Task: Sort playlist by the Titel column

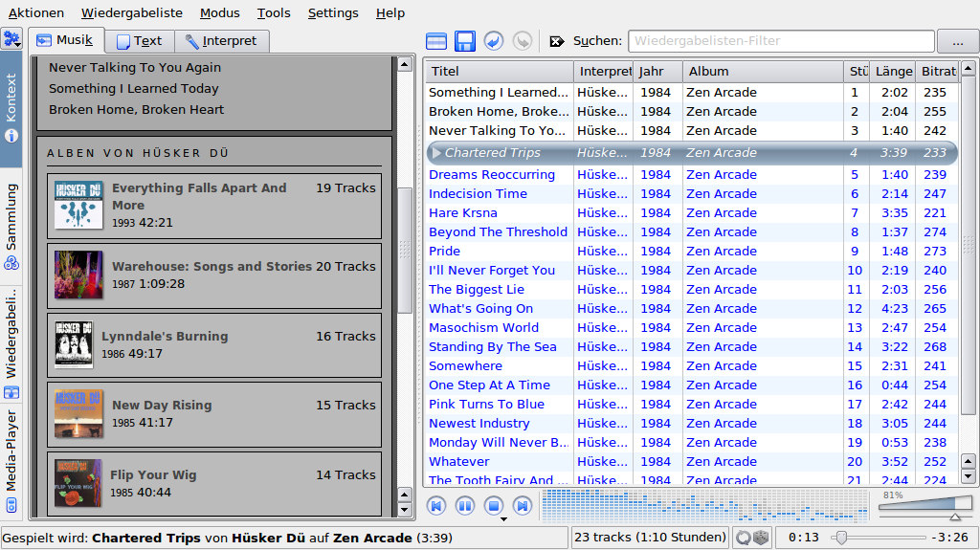Action: click(500, 72)
